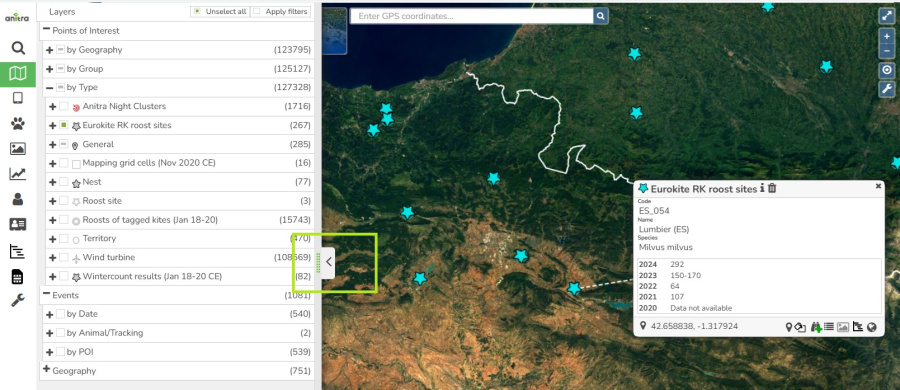Open map tools wrench button
This screenshot has width=900, height=390.
pyautogui.click(x=887, y=88)
